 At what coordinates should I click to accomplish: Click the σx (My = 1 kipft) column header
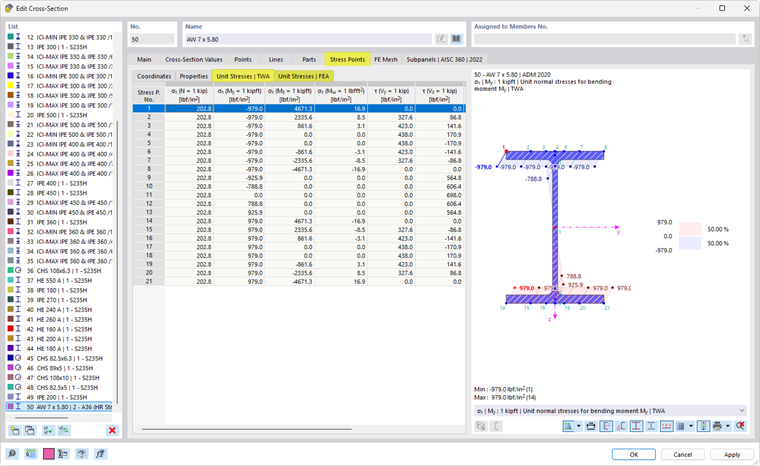239,95
